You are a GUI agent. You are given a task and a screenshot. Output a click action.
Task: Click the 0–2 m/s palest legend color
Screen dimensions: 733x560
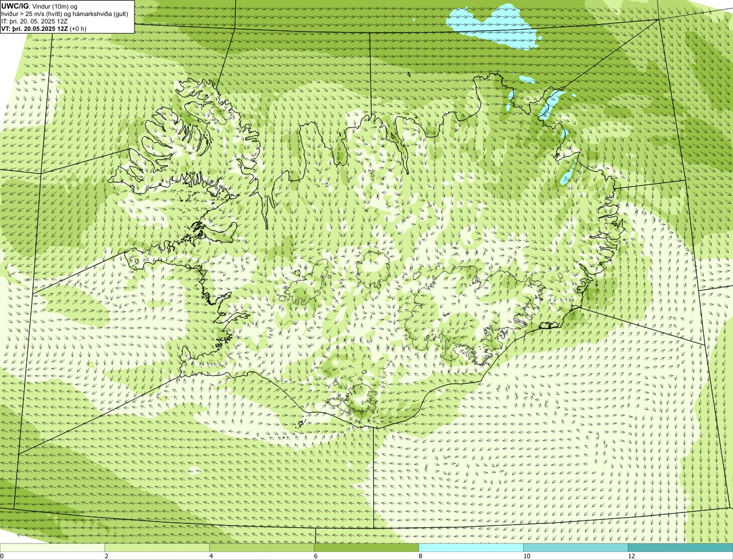coord(53,547)
